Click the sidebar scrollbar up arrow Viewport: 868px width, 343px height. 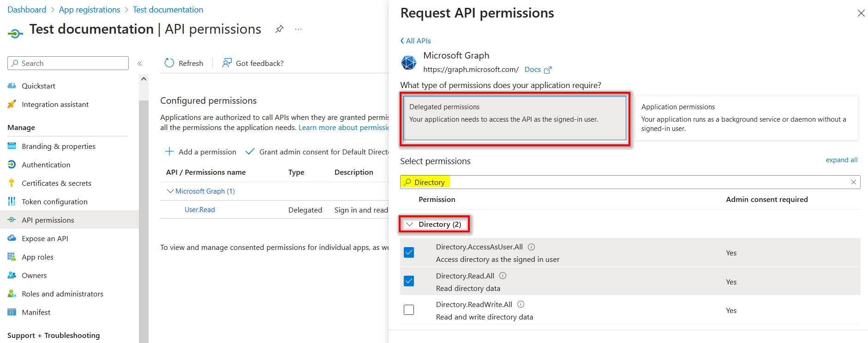[x=144, y=79]
